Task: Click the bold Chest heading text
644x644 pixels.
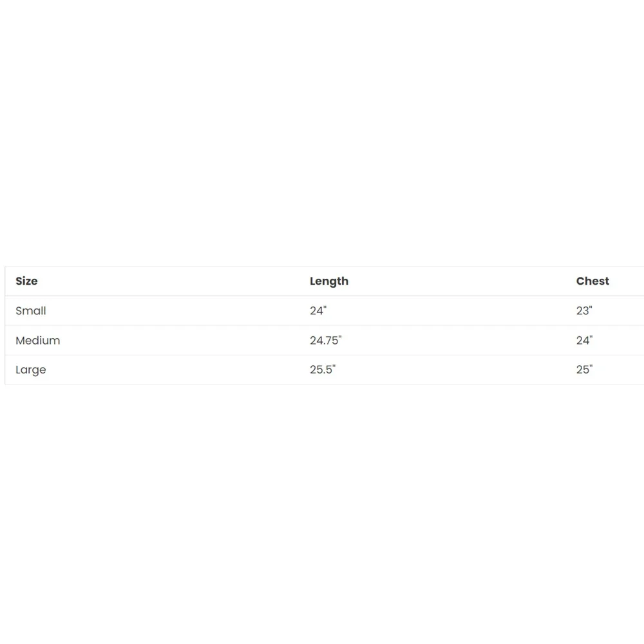Action: 592,281
